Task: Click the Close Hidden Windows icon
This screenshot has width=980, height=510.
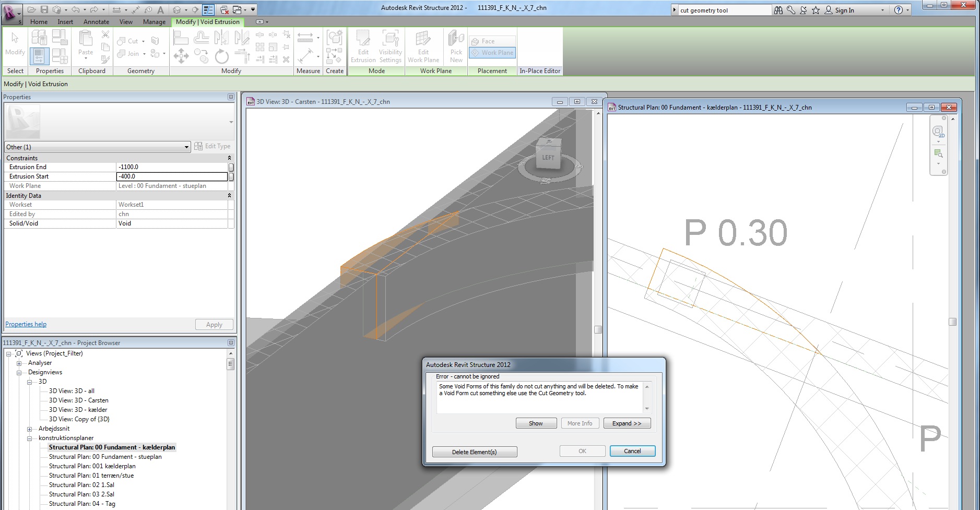Action: (x=224, y=9)
